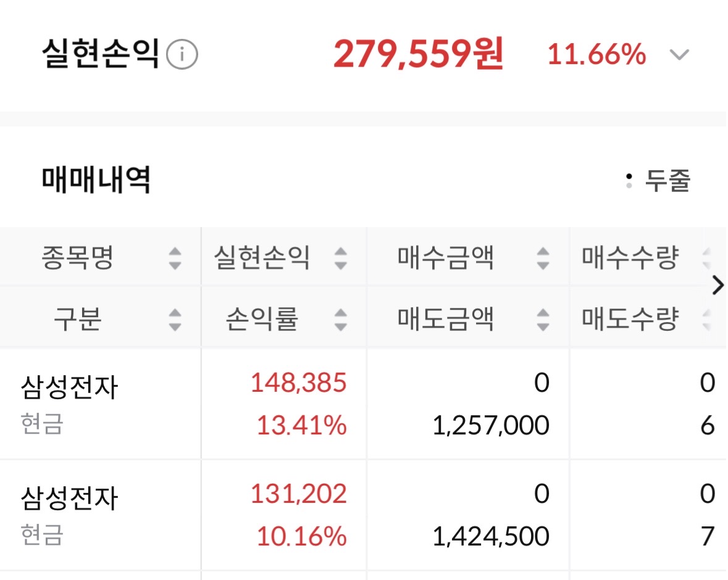Click the 매도수량 column header

pyautogui.click(x=630, y=319)
